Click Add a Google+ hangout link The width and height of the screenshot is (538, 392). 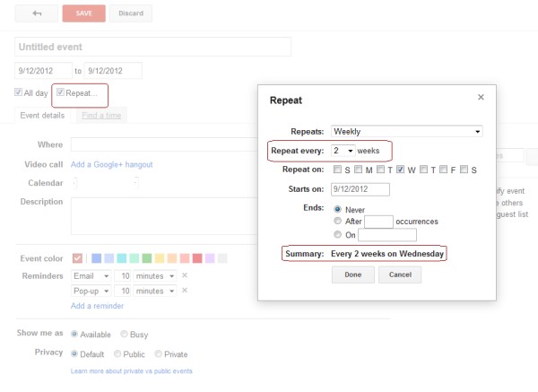click(x=112, y=164)
